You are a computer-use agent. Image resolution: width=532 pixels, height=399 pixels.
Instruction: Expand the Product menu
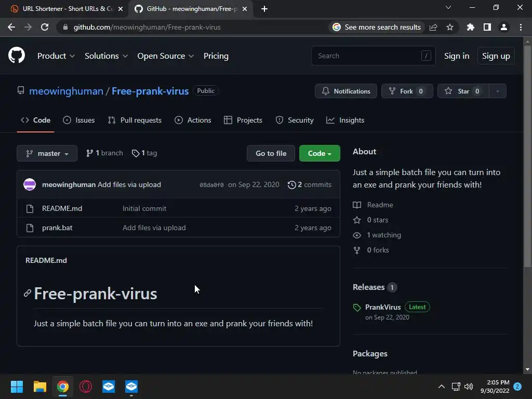point(56,56)
